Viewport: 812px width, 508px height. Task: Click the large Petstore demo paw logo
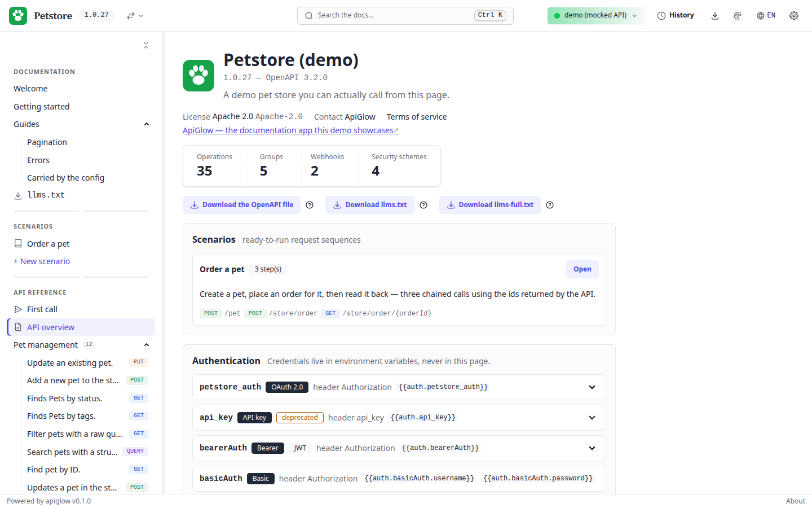[198, 76]
